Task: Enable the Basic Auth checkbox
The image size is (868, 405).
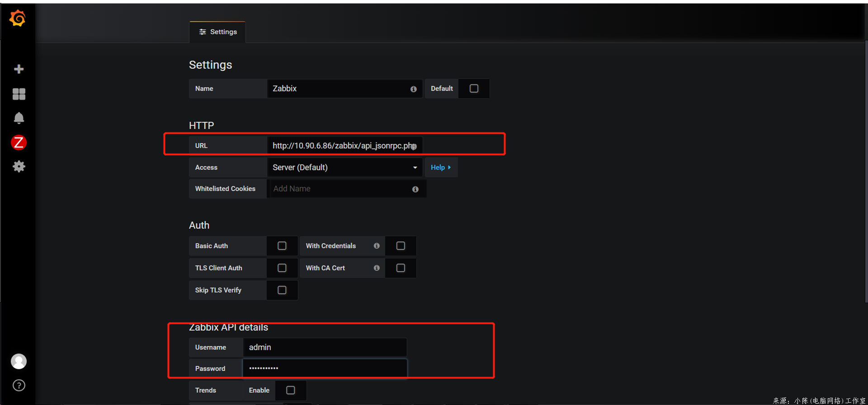Action: pyautogui.click(x=282, y=245)
